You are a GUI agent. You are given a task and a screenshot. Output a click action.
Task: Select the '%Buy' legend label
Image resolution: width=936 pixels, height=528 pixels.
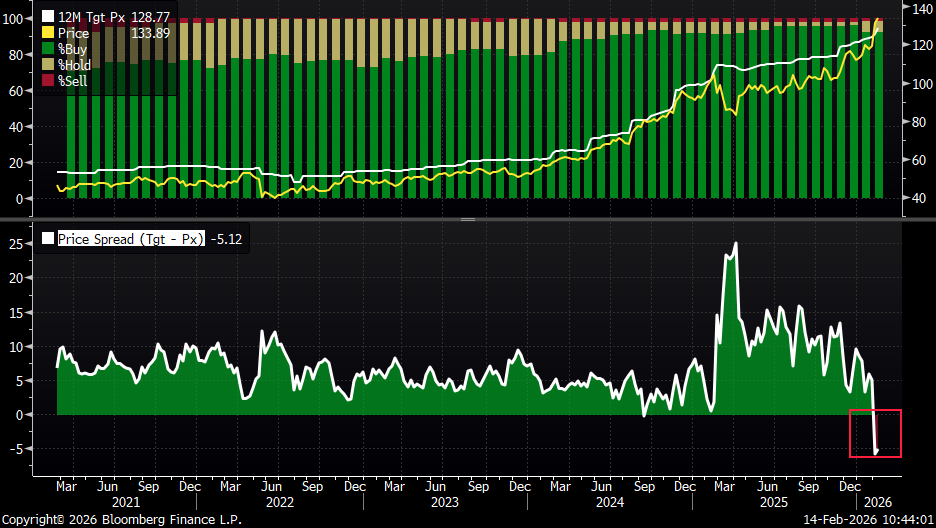(x=72, y=49)
